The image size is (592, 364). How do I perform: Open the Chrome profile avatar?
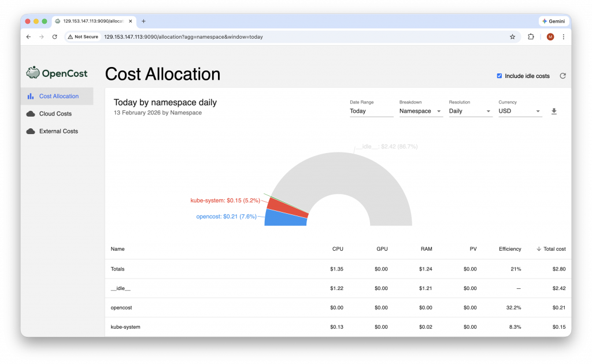click(x=550, y=36)
